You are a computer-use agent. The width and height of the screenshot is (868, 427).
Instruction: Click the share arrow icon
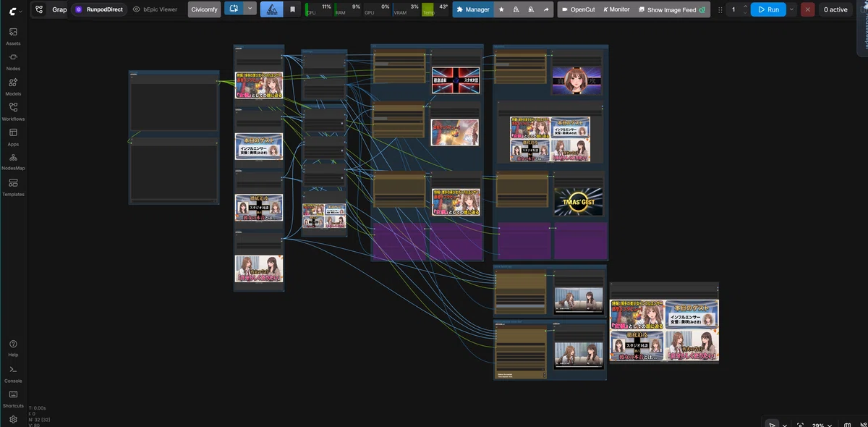tap(546, 9)
